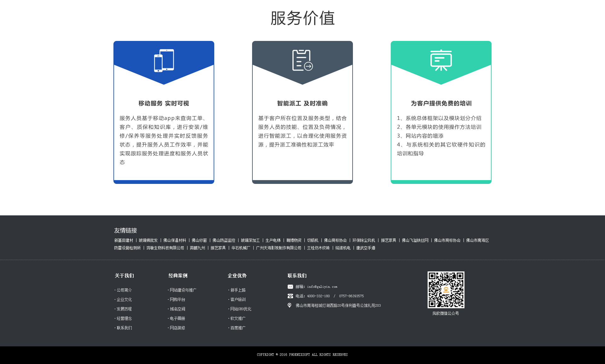The height and width of the screenshot is (364, 605).
Task: Open the 公司简介 footer link
Action: tap(124, 290)
